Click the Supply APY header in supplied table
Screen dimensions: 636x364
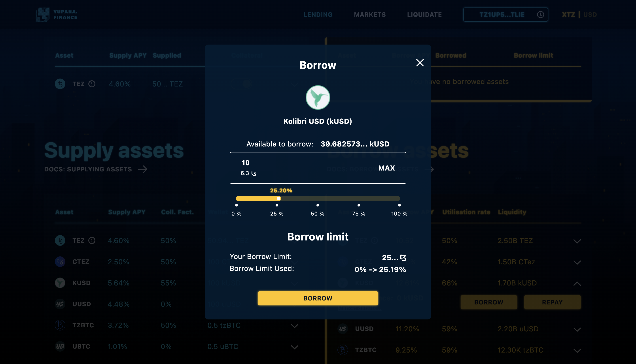[x=128, y=56]
